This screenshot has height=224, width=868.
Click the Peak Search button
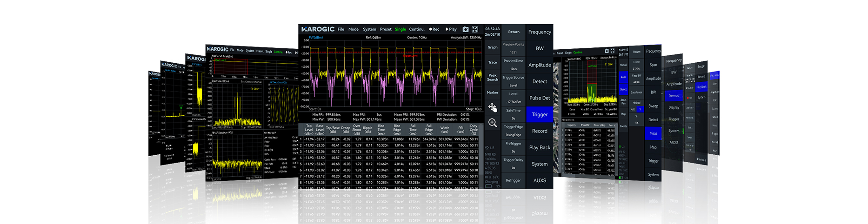pos(492,77)
